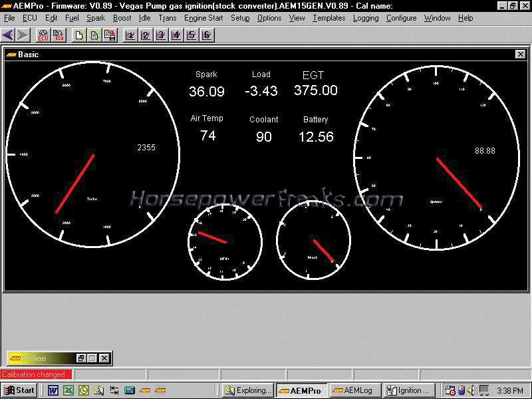Expand the Boost menu

pos(122,18)
